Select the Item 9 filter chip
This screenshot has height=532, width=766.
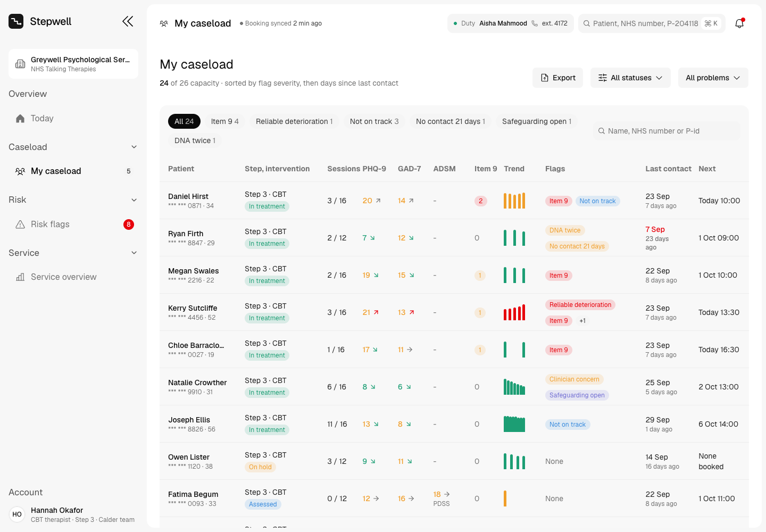click(224, 121)
